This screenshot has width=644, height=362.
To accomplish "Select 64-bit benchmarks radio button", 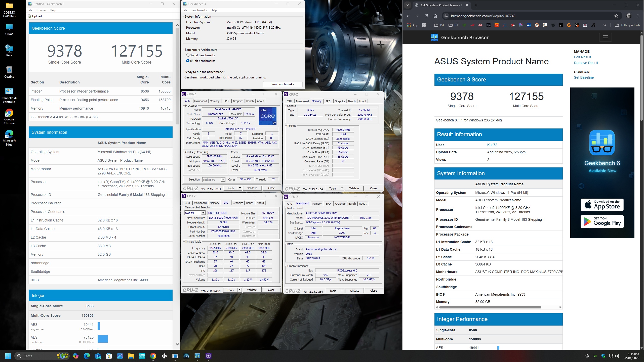I will click(188, 61).
